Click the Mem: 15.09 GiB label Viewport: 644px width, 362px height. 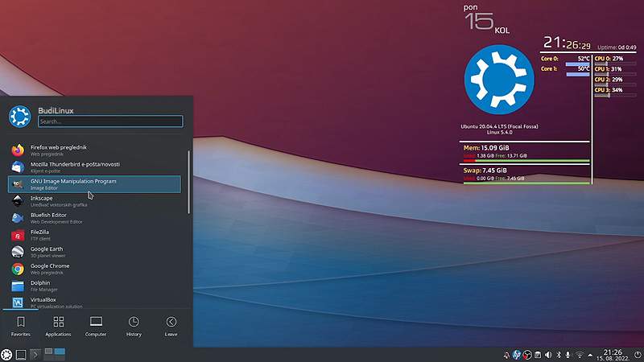486,148
